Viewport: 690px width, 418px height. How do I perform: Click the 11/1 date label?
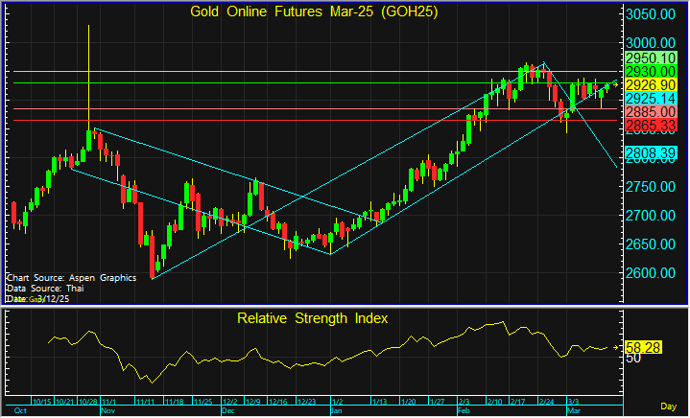[109, 402]
